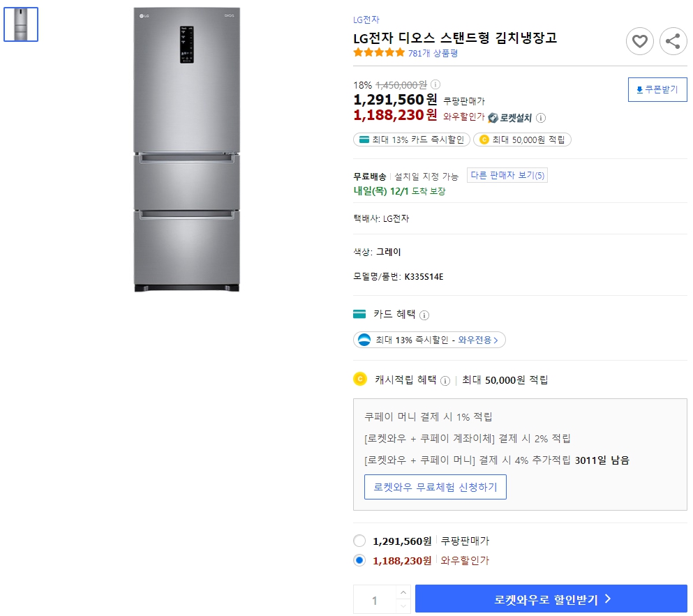The width and height of the screenshot is (693, 616).
Task: Increment quantity with the up stepper arrow
Action: 403,594
